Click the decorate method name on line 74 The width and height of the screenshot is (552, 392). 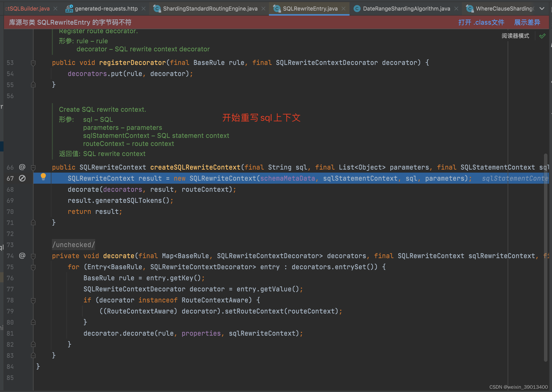click(x=119, y=256)
